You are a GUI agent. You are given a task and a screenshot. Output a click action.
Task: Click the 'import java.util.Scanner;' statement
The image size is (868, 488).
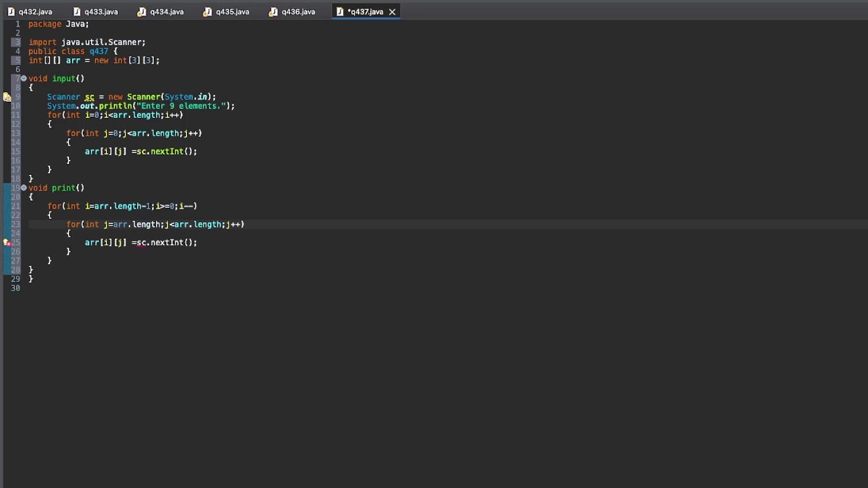87,42
